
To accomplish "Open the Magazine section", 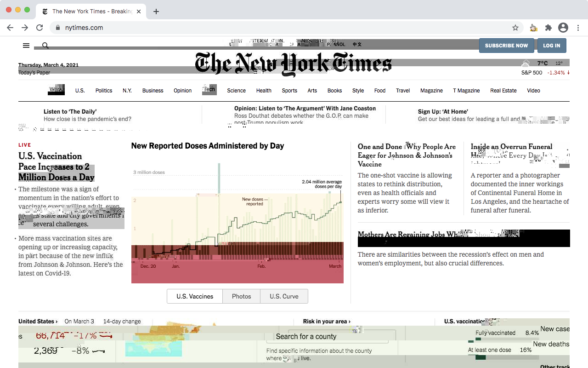I will coord(432,91).
